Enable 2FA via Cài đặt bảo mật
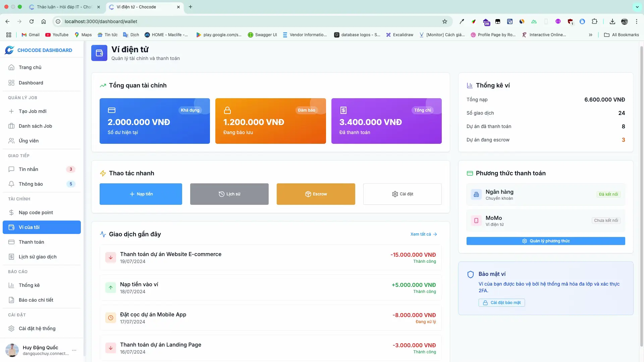Image resolution: width=644 pixels, height=362 pixels. [501, 302]
